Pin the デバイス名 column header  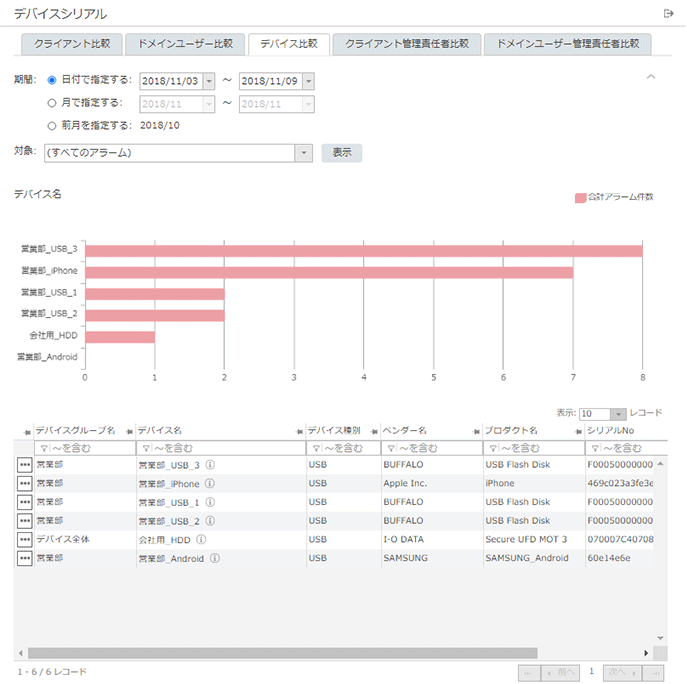pos(128,430)
